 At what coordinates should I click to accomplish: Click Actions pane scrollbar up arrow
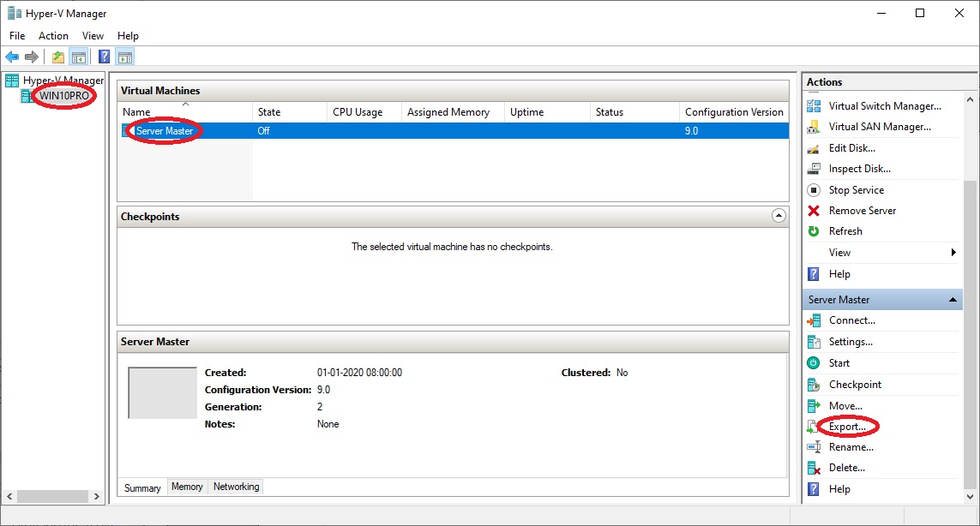(x=970, y=99)
